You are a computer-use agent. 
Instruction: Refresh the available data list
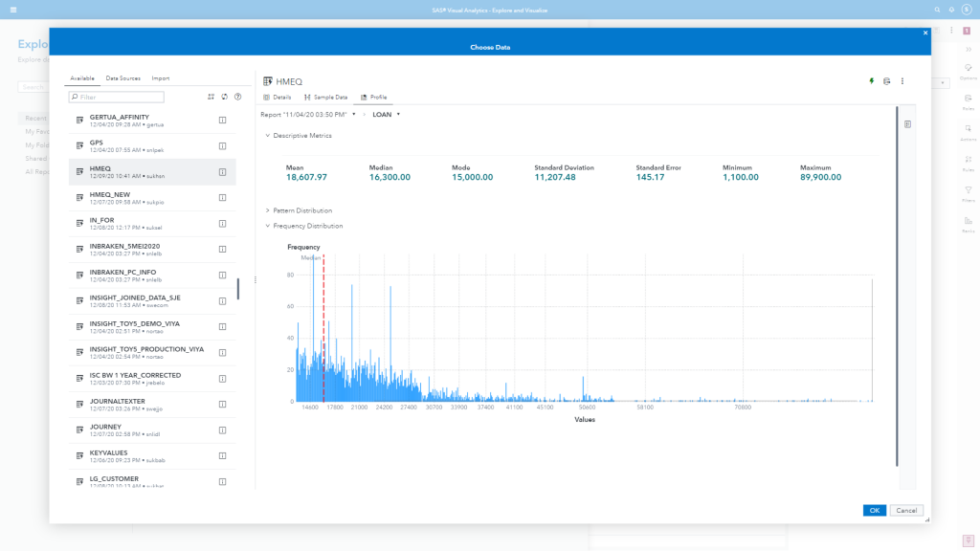[224, 97]
